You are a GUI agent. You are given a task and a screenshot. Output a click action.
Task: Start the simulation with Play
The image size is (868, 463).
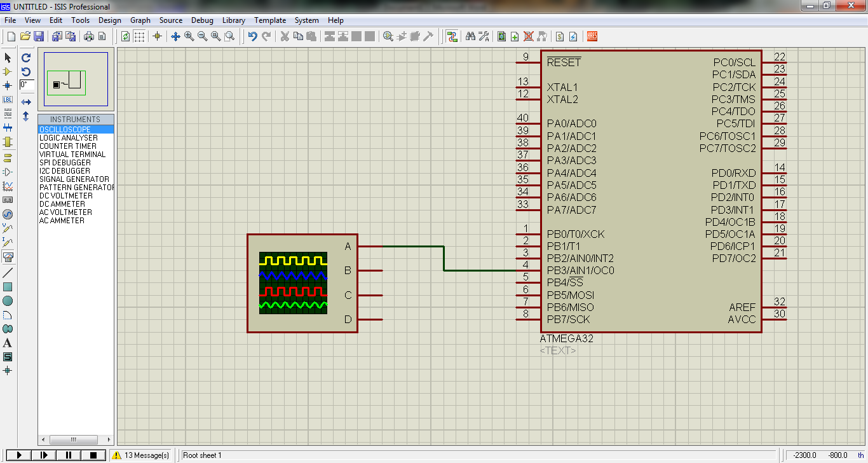click(x=18, y=454)
